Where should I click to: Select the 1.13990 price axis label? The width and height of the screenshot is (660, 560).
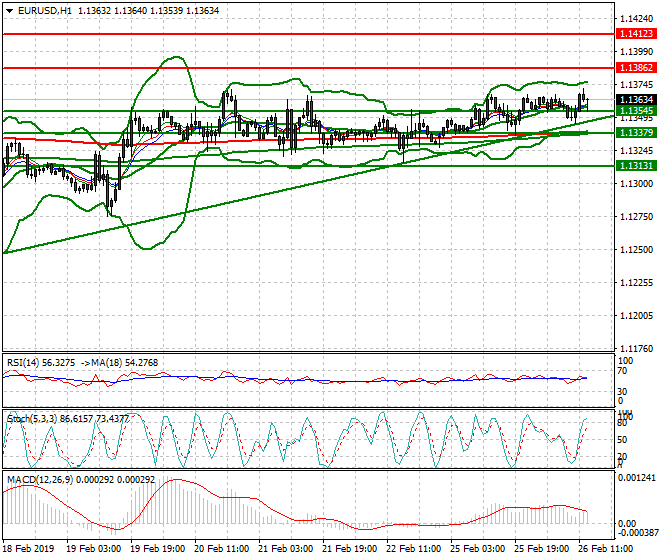[637, 52]
